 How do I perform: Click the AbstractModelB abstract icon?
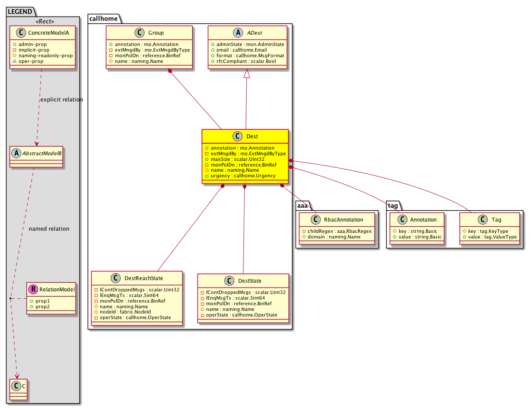[x=16, y=153]
